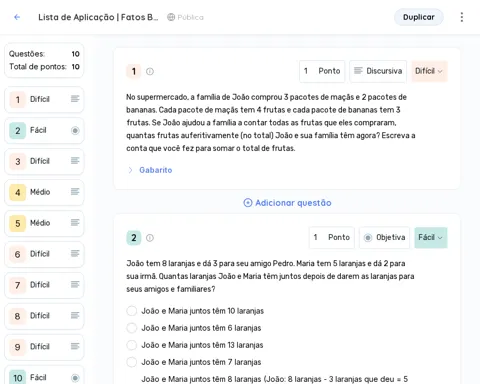480x384 pixels.
Task: Click the lines icon in sidebar item 9
Action: pos(75,346)
